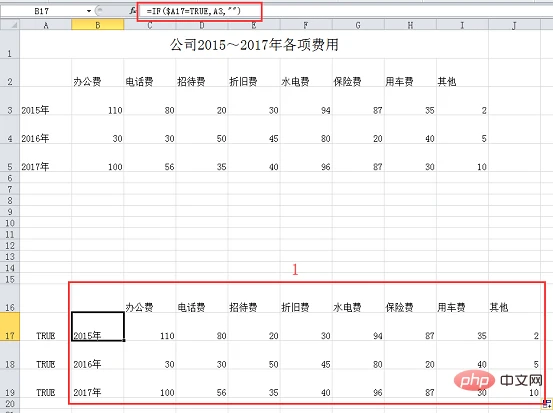Image resolution: width=553 pixels, height=413 pixels.
Task: Select cell F3 with value 94
Action: pyautogui.click(x=306, y=101)
